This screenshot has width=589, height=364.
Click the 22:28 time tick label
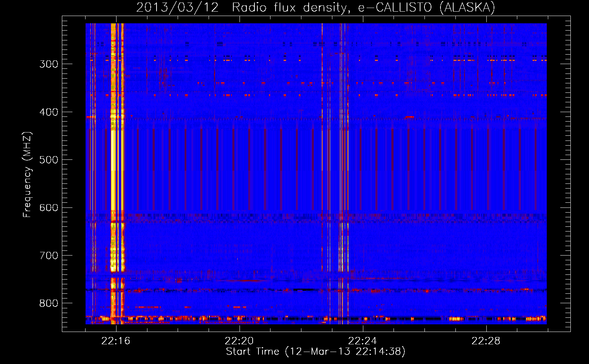(486, 341)
